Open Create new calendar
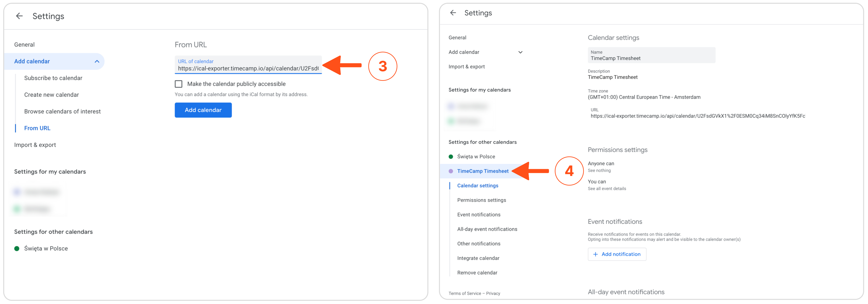868x304 pixels. pos(51,95)
